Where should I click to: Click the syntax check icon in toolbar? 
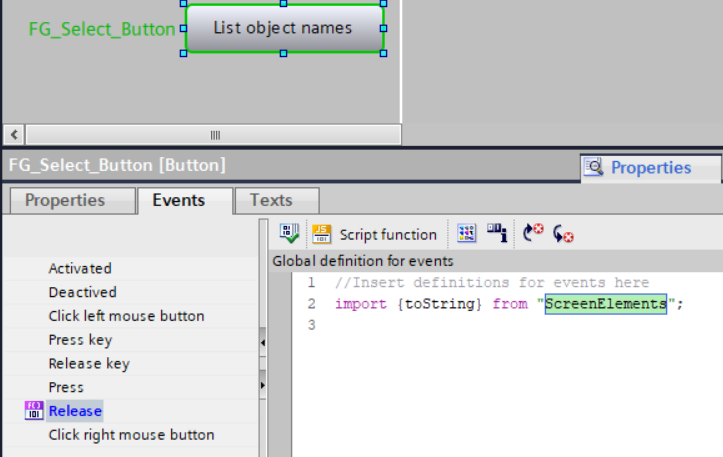coord(289,233)
